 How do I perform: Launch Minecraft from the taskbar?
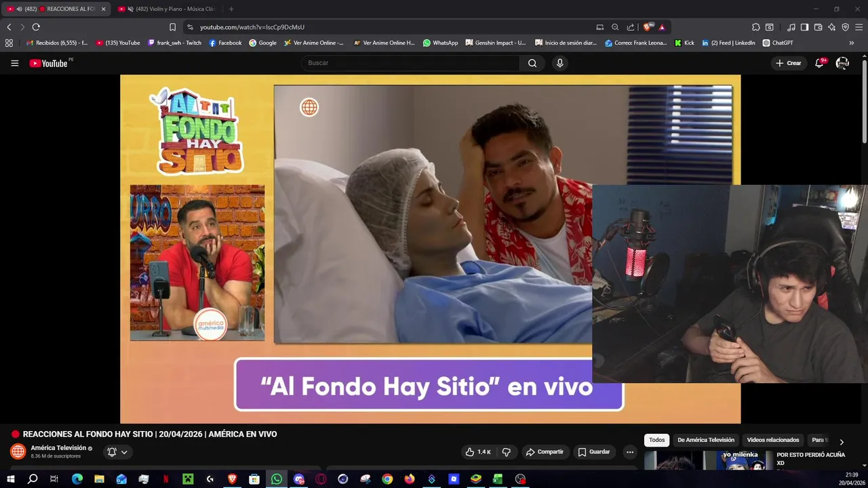pos(188,479)
